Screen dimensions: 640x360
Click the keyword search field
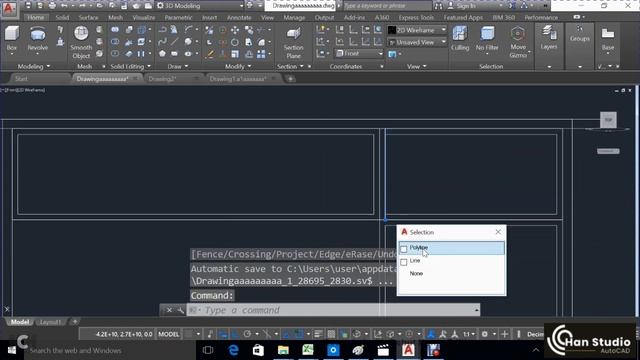[387, 6]
